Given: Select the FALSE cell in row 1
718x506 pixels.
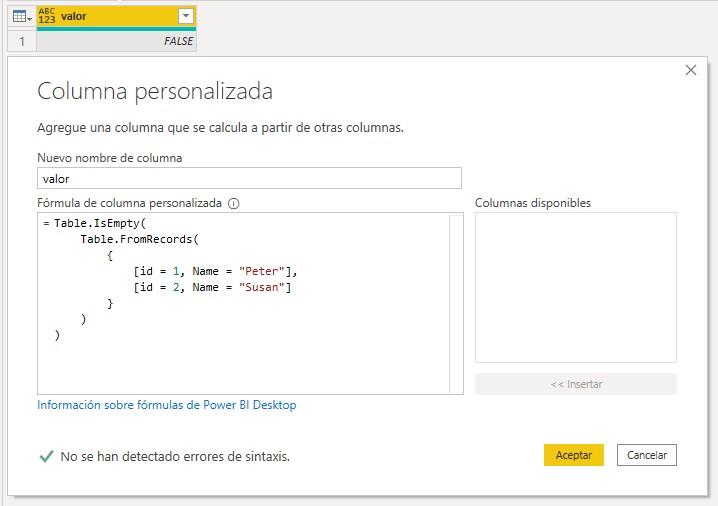Looking at the screenshot, I should click(116, 41).
